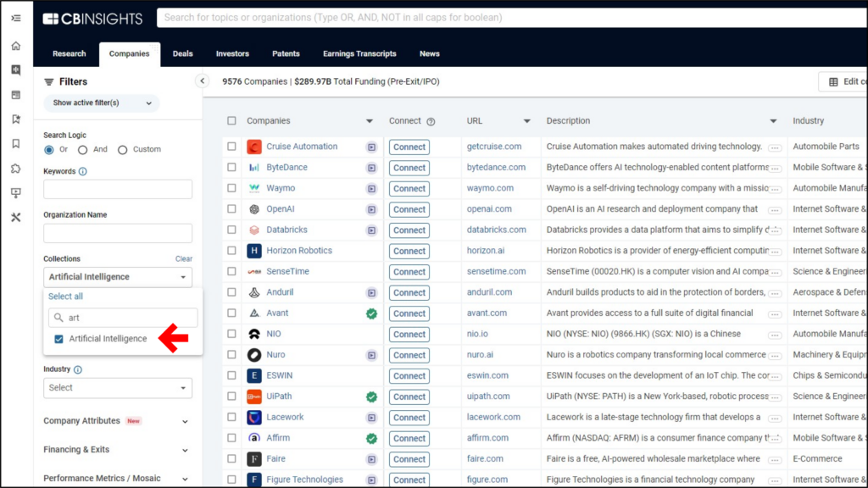This screenshot has height=488, width=868.
Task: Open Description column sort dropdown arrow
Action: pyautogui.click(x=773, y=121)
